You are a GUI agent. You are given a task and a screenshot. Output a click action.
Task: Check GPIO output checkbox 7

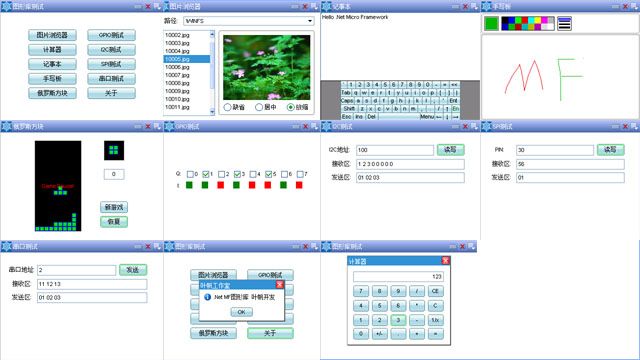point(300,174)
